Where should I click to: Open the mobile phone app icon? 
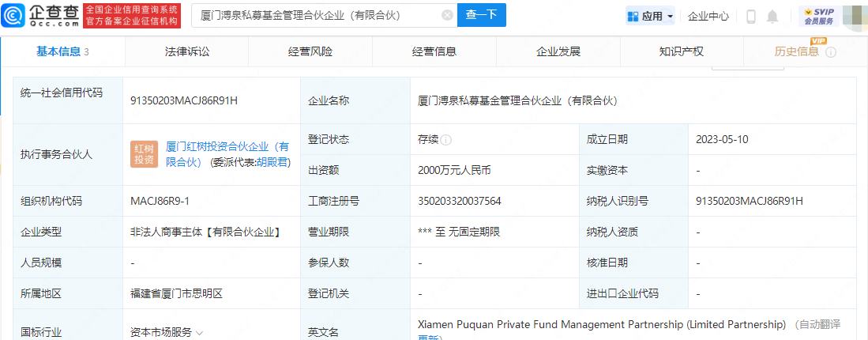click(751, 17)
